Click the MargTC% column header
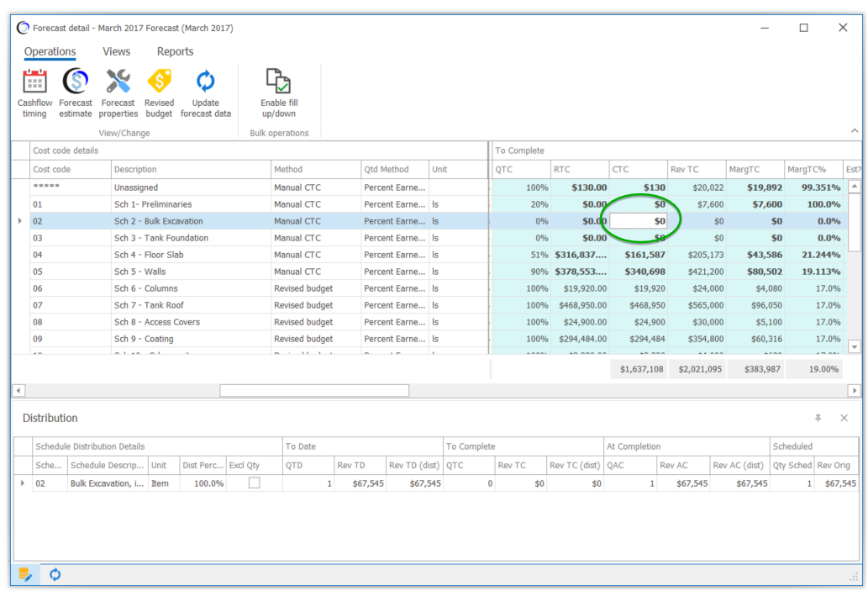The image size is (868, 591). point(813,170)
